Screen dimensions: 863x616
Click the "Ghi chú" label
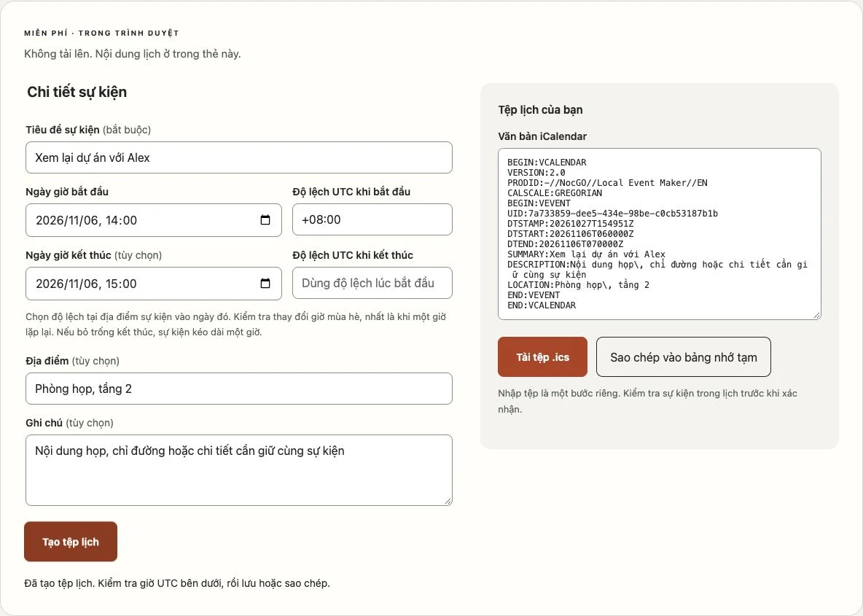click(x=44, y=424)
